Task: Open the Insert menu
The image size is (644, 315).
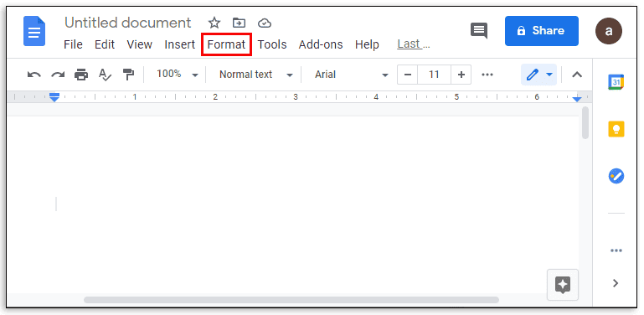Action: (x=179, y=44)
